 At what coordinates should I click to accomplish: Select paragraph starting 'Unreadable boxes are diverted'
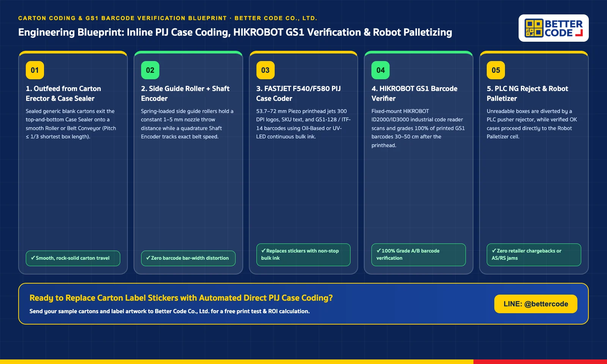[x=532, y=124]
